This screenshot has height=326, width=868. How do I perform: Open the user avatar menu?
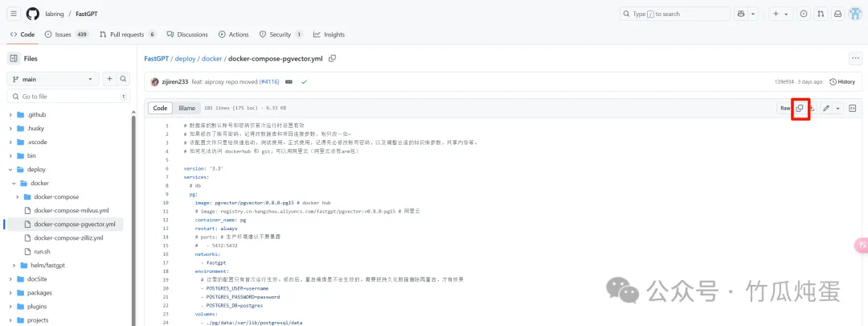point(855,14)
